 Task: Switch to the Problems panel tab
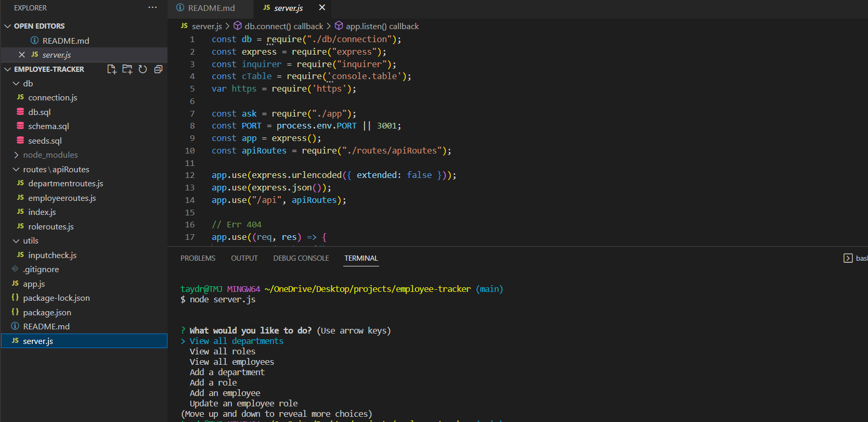(x=198, y=258)
